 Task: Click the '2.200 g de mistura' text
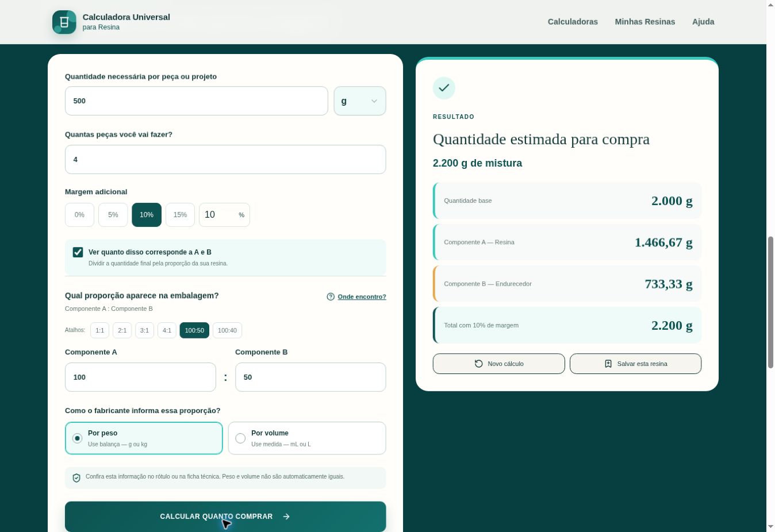coord(477,163)
